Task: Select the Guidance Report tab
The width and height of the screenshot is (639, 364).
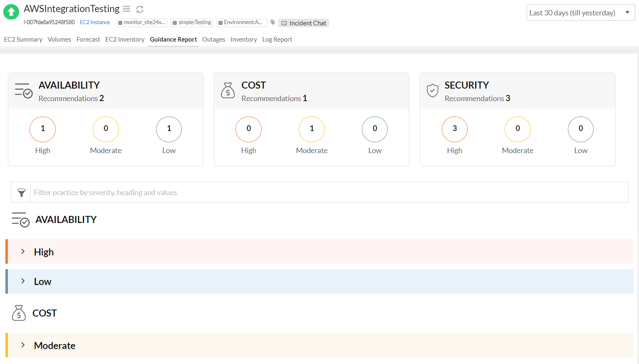Action: tap(173, 40)
